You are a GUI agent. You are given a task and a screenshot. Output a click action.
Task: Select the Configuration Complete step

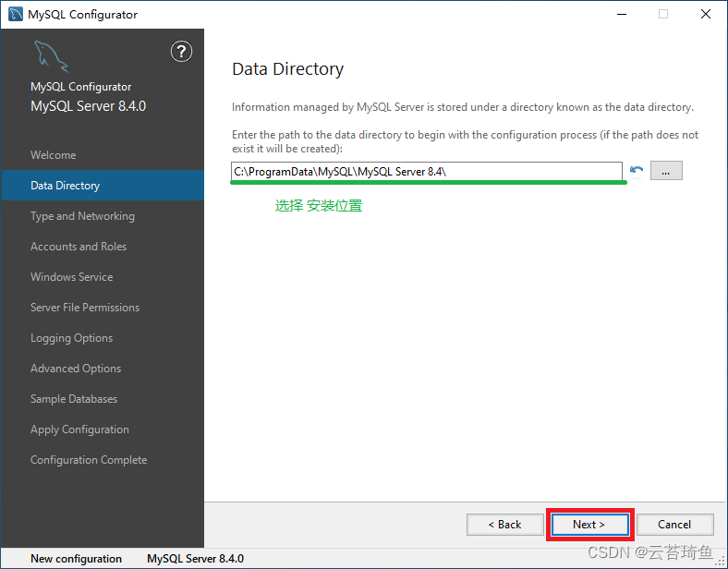pyautogui.click(x=103, y=460)
